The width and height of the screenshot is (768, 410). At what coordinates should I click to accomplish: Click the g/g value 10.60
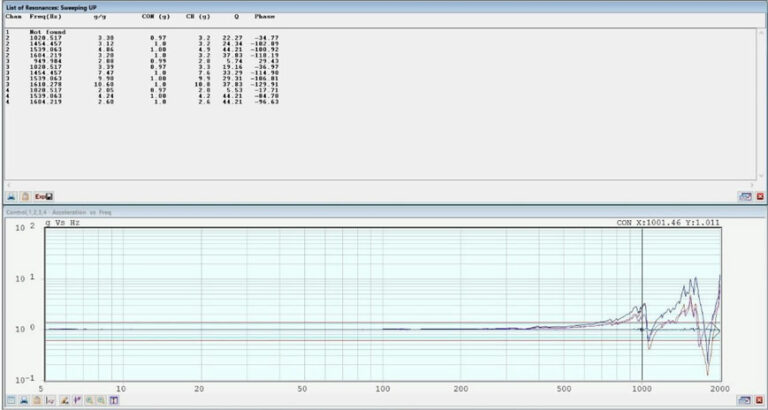tap(106, 84)
